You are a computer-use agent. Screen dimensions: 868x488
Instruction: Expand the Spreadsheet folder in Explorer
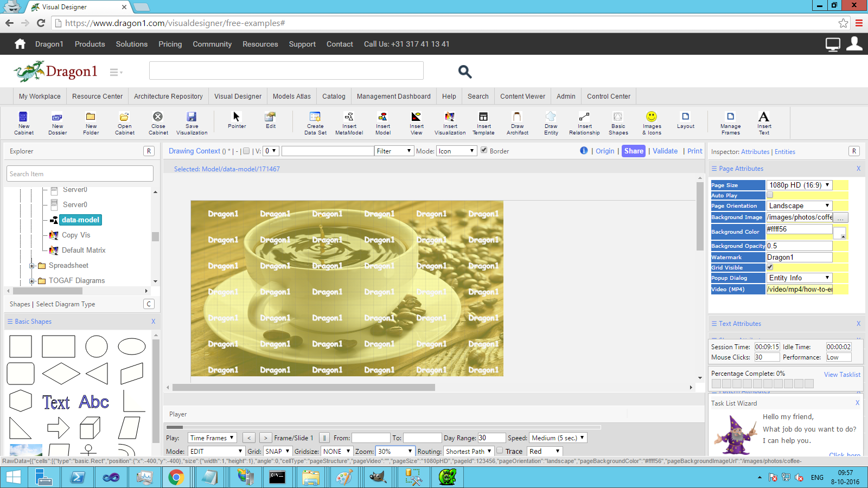32,266
